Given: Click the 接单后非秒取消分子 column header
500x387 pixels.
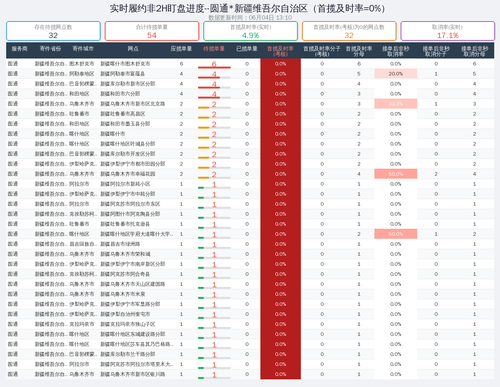Looking at the screenshot, I should click(x=436, y=51).
